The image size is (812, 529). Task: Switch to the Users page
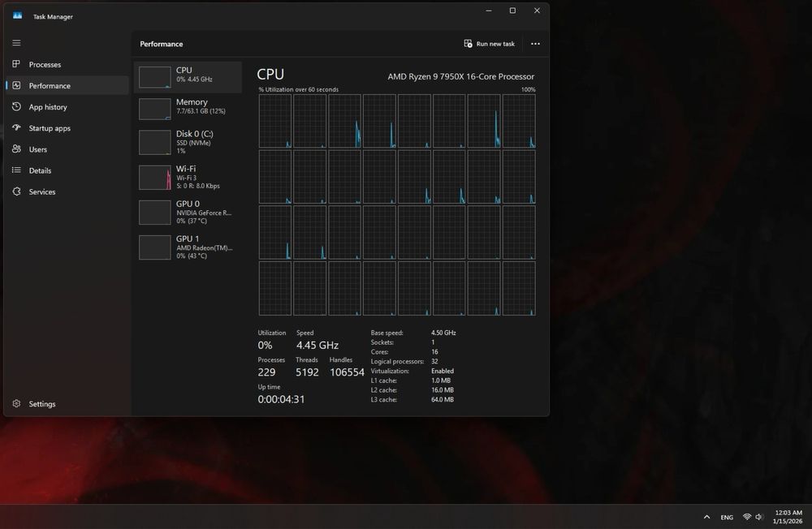(x=38, y=149)
